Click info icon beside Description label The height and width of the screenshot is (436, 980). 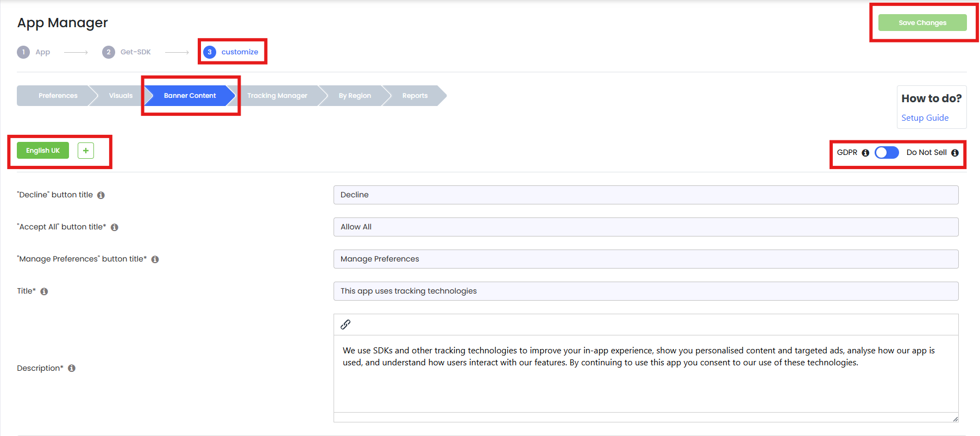(72, 368)
